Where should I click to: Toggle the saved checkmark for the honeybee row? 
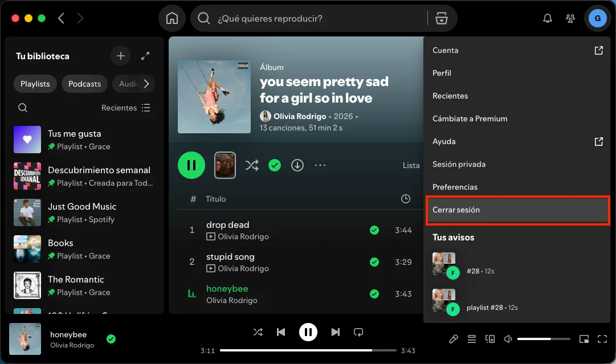point(374,294)
